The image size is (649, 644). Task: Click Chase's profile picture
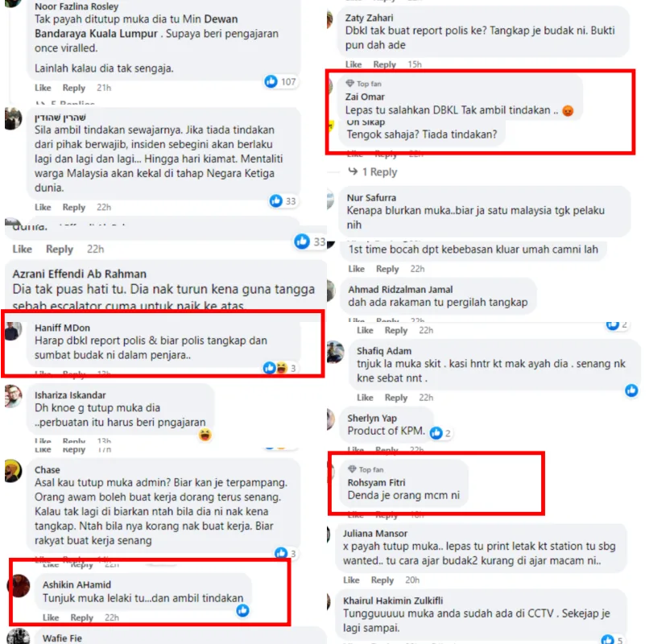[x=13, y=471]
